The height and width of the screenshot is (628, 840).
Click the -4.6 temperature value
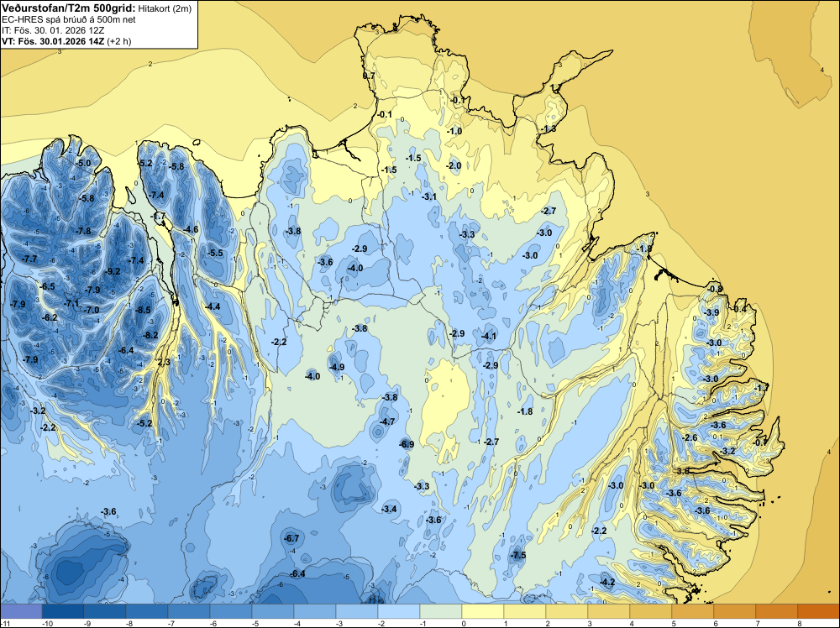[191, 230]
